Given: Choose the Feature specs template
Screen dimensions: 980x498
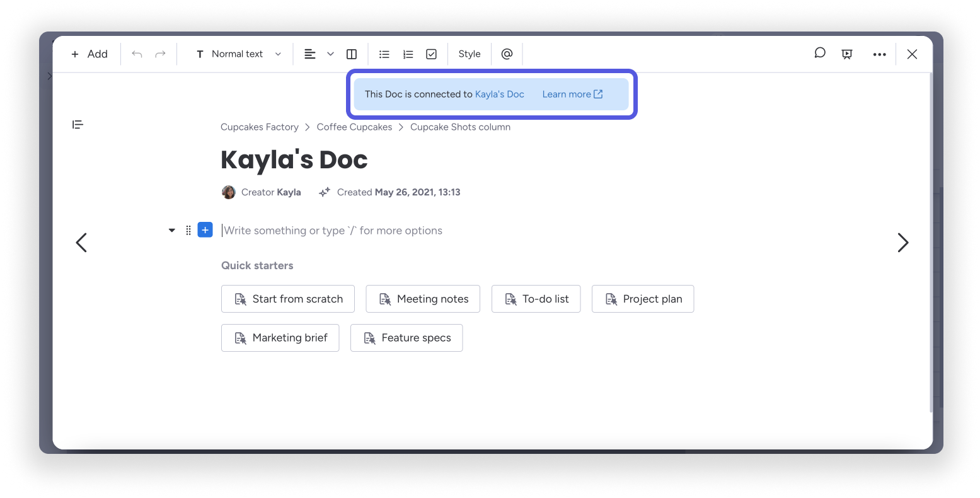Looking at the screenshot, I should tap(406, 338).
